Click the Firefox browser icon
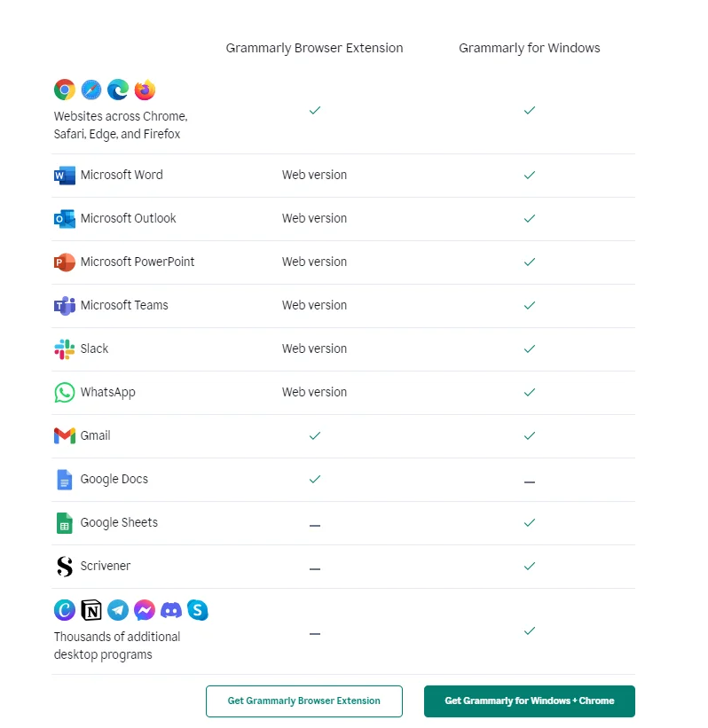The height and width of the screenshot is (728, 708). point(145,90)
